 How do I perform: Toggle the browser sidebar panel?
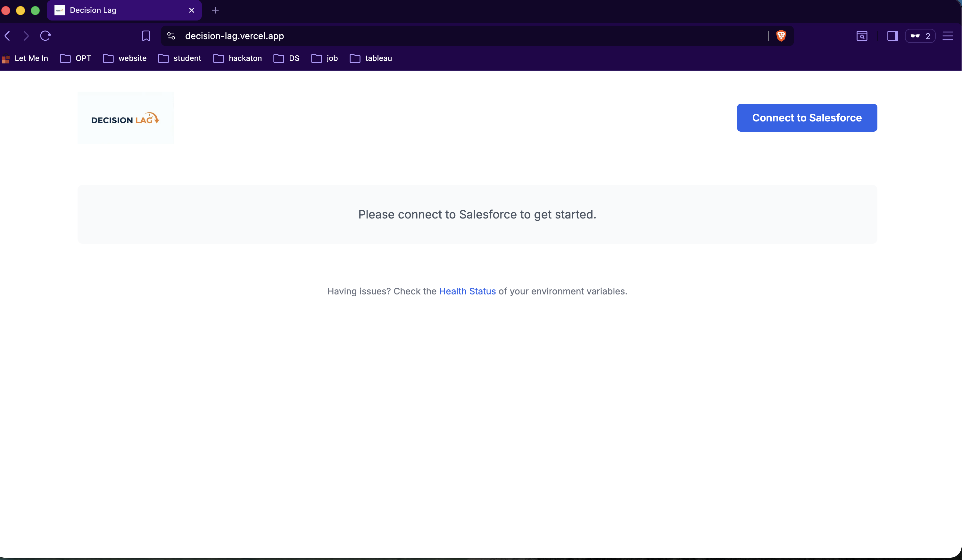pyautogui.click(x=892, y=36)
